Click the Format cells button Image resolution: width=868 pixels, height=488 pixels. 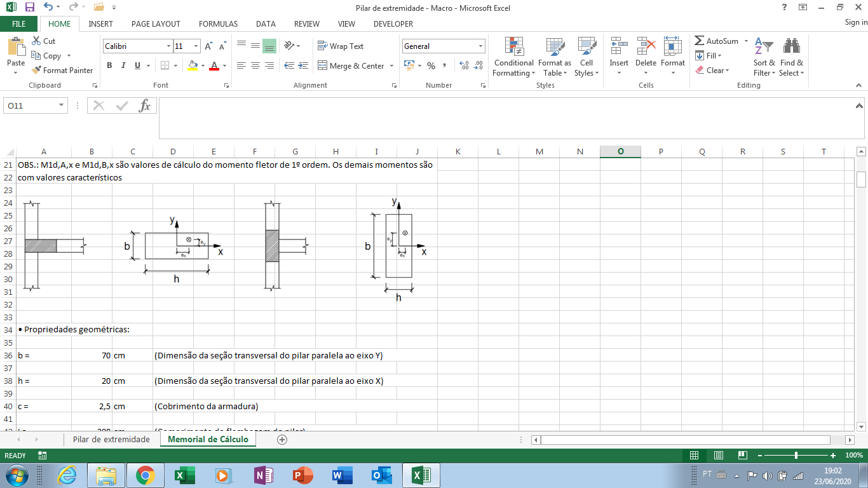click(x=672, y=57)
